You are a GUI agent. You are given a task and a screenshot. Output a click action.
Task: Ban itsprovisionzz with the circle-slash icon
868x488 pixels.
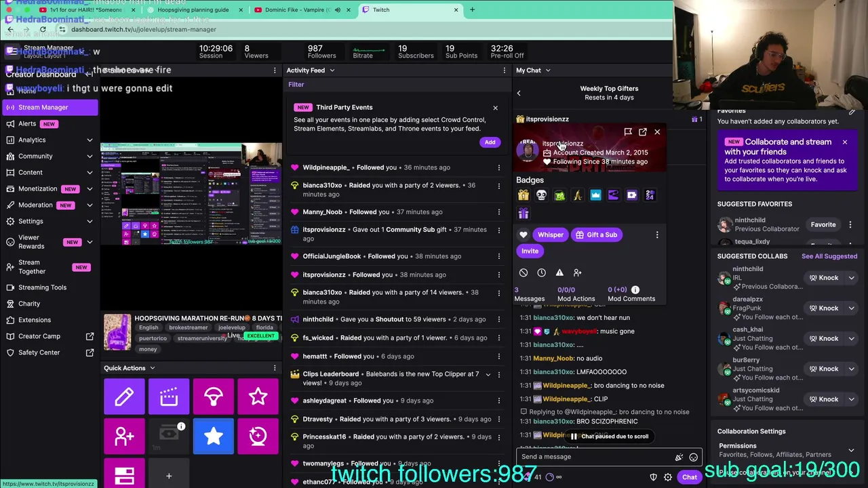point(524,272)
